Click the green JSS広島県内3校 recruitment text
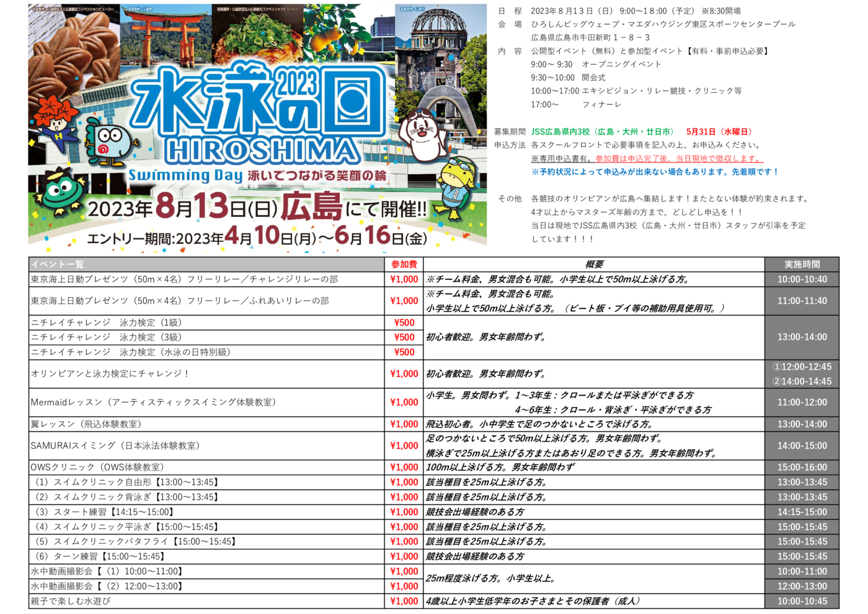Viewport: 868px width, 614px height. 604,131
